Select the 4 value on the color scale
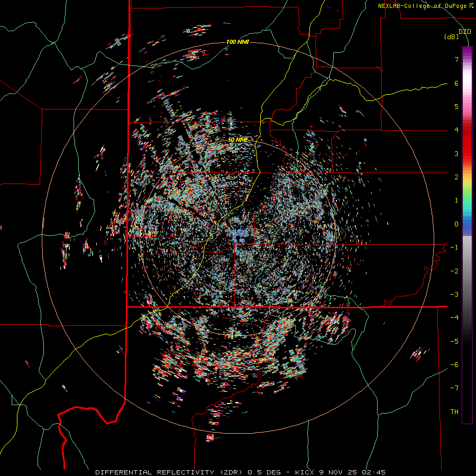The height and width of the screenshot is (476, 476). pos(456,130)
